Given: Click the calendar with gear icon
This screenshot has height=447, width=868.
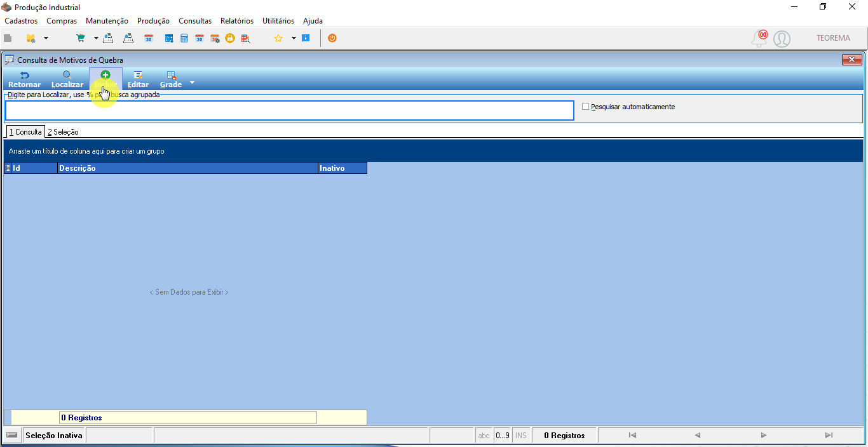Looking at the screenshot, I should 215,38.
